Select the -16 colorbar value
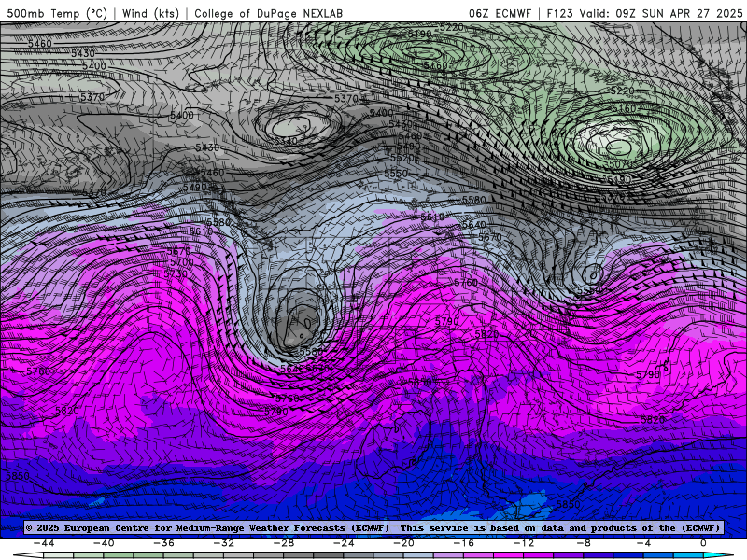 pyautogui.click(x=463, y=543)
